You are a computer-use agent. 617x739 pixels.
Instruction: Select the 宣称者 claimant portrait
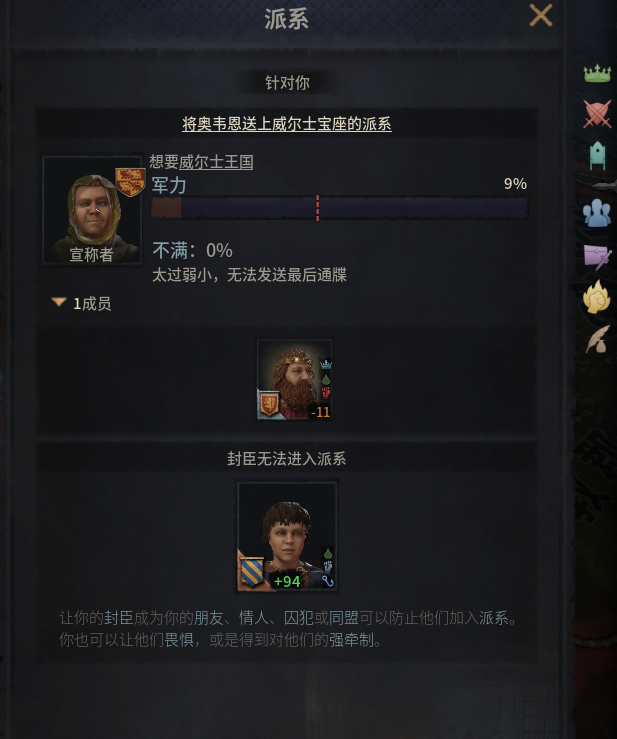(92, 210)
